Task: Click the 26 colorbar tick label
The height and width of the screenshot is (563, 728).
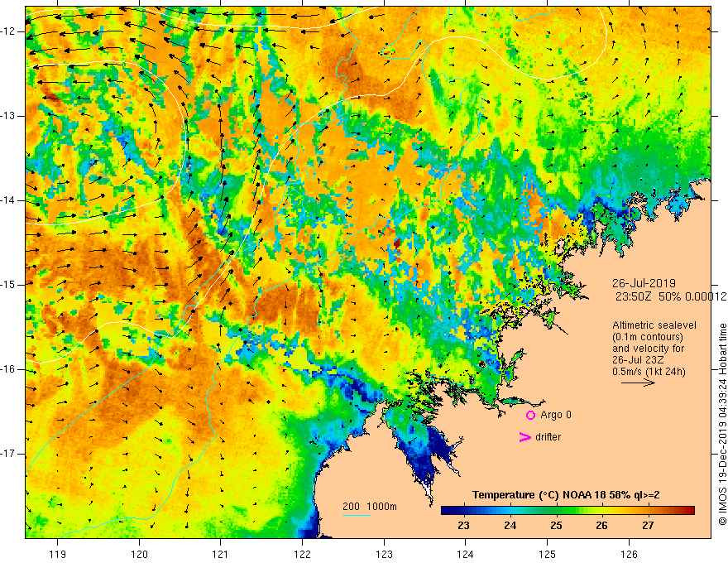Action: (x=601, y=526)
